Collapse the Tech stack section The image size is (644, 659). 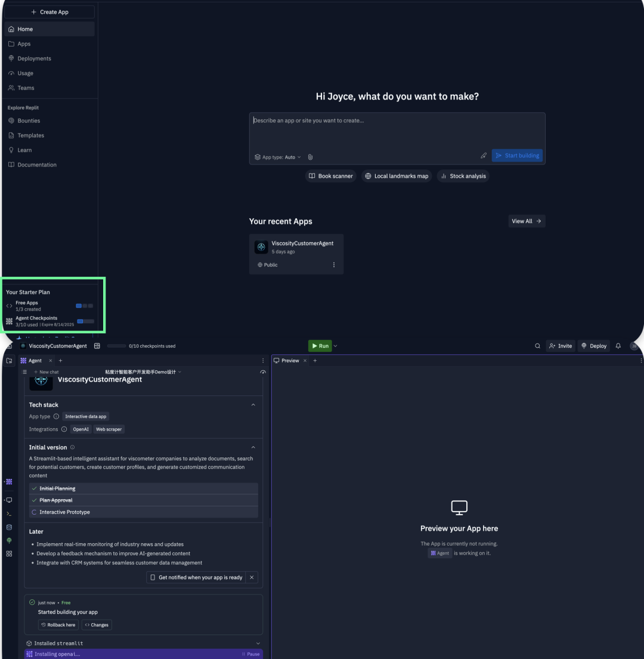pyautogui.click(x=253, y=405)
